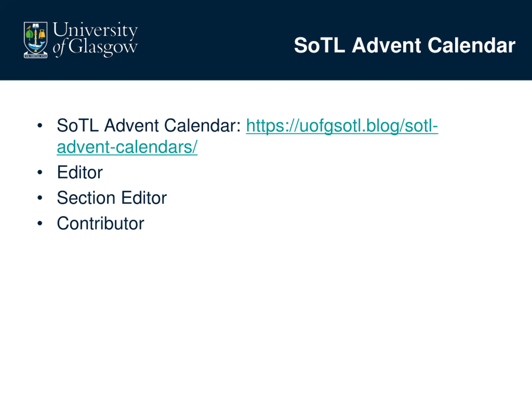Click the Editor bullet text
The image size is (532, 399).
[x=80, y=172]
